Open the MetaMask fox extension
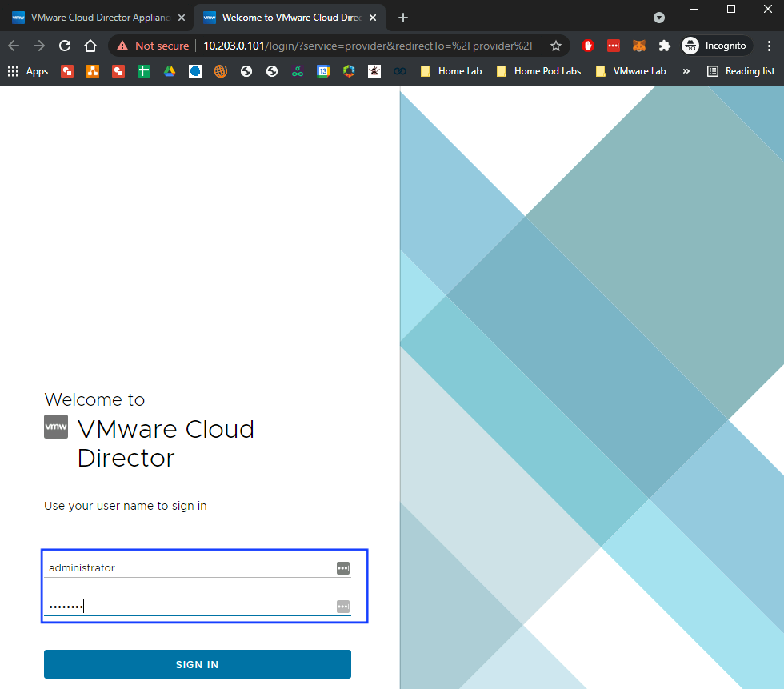 638,46
